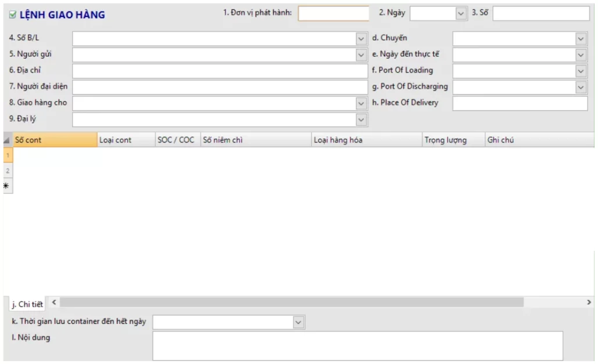Open container storage date dropdown
The width and height of the screenshot is (598, 364).
(x=299, y=322)
